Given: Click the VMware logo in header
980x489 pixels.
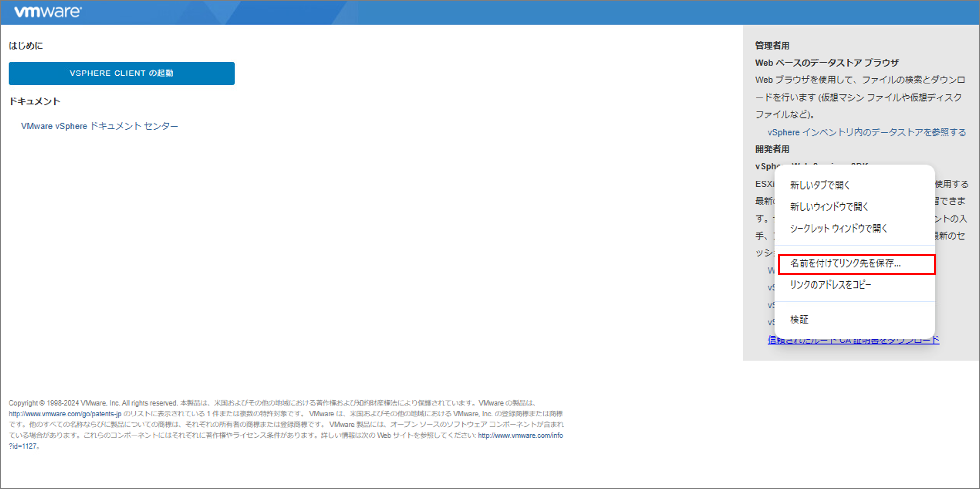Looking at the screenshot, I should (x=48, y=12).
